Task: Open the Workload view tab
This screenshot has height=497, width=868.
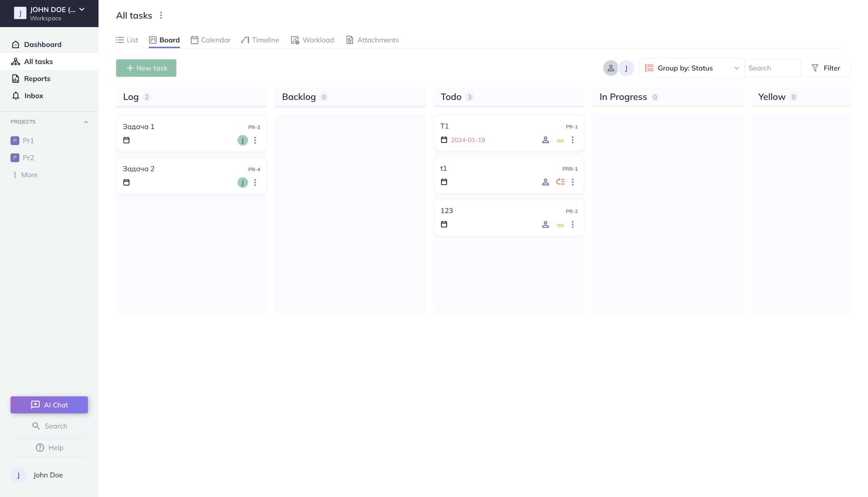Action: click(312, 40)
